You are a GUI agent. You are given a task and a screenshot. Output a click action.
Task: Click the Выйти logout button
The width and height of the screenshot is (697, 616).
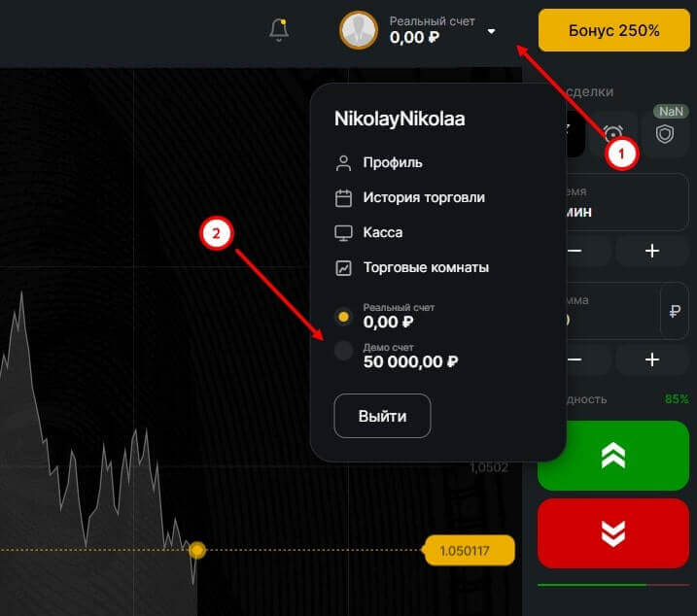pyautogui.click(x=382, y=416)
